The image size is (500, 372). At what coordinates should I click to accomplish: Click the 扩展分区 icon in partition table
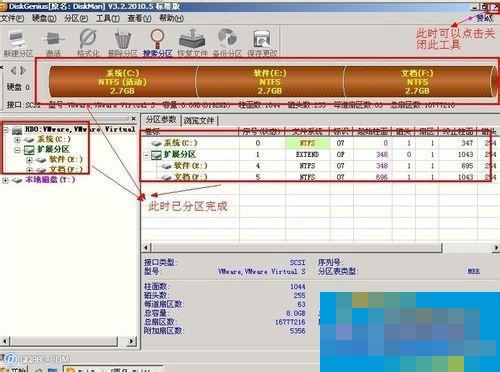pos(156,155)
